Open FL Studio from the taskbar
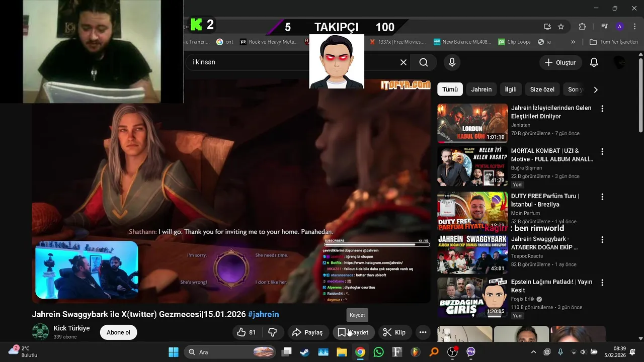Viewport: 644px width, 362px height. 415,352
